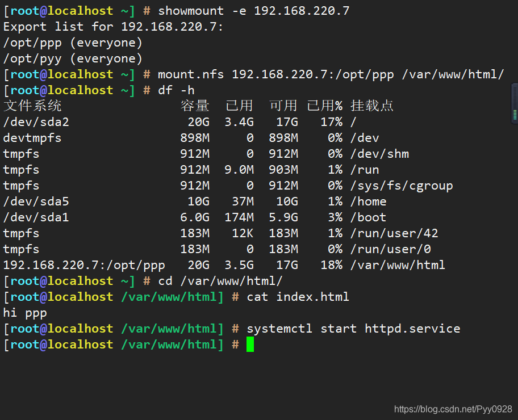Click the green terminal cursor block

click(250, 345)
